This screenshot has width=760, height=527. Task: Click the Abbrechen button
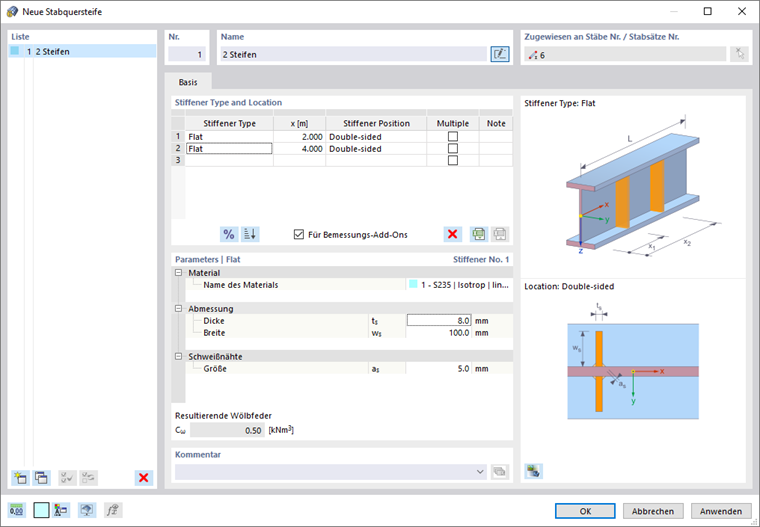[x=653, y=511]
